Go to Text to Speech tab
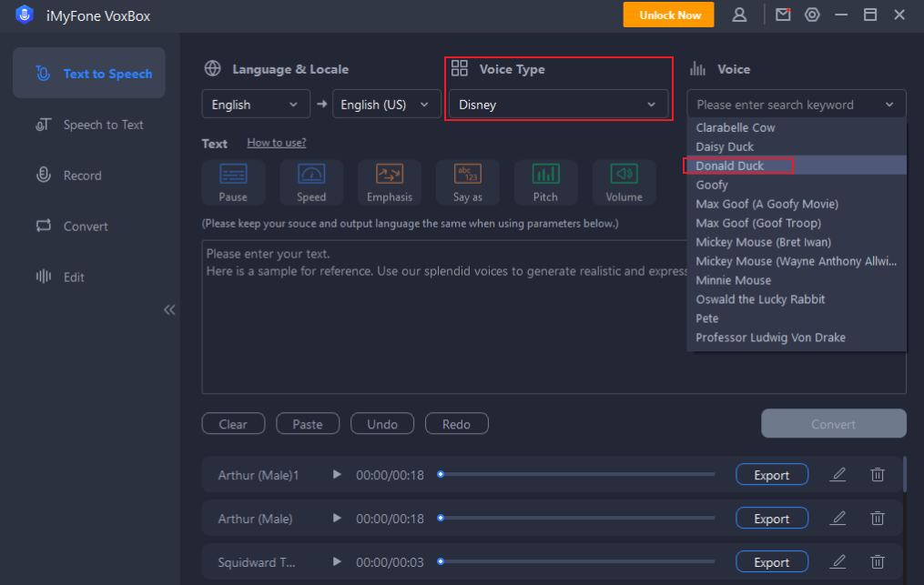924x585 pixels. tap(89, 73)
